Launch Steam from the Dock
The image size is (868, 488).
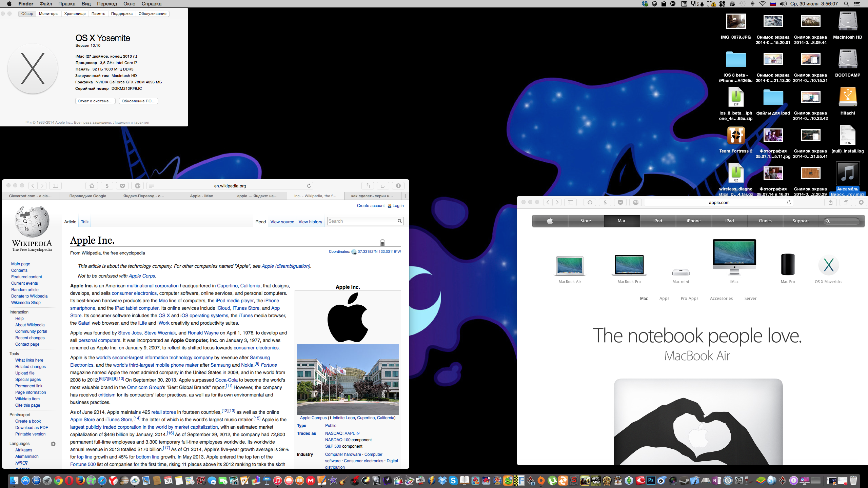(x=684, y=481)
